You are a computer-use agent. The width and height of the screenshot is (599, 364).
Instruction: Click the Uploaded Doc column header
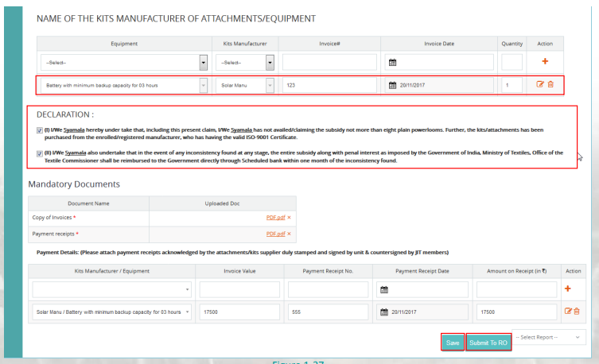222,203
